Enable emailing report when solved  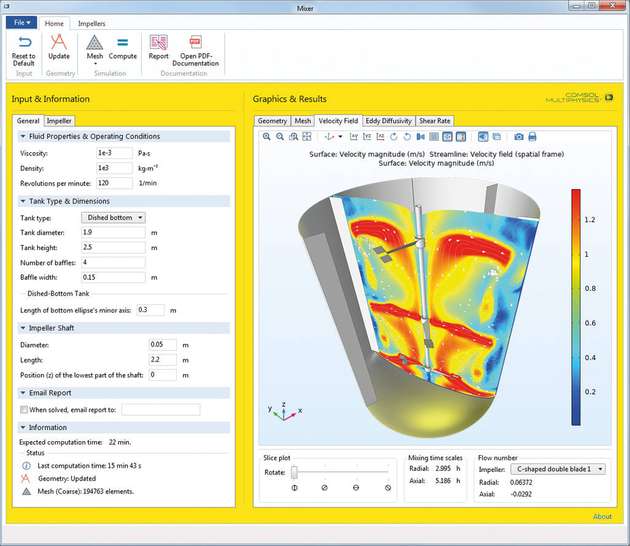24,409
